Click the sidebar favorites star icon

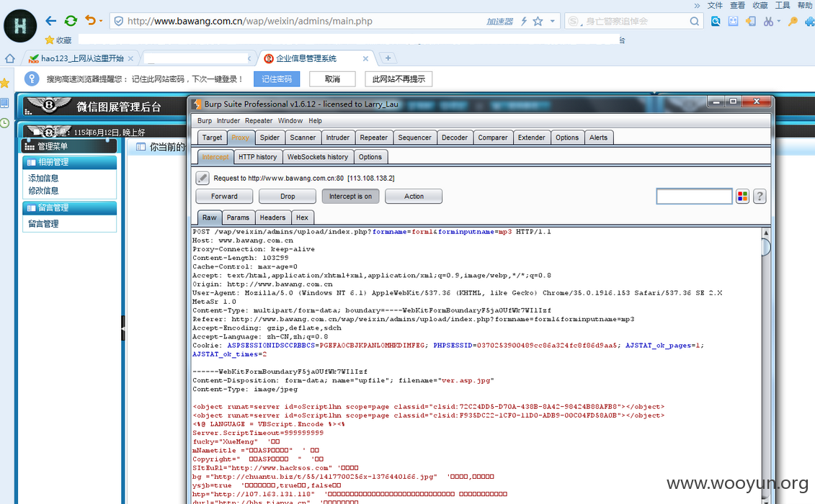coord(4,83)
